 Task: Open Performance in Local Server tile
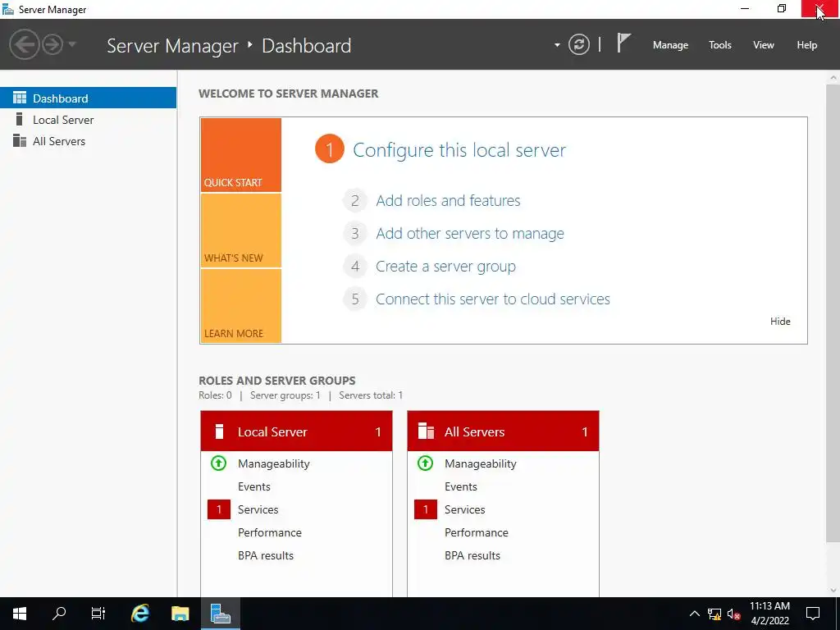click(x=269, y=532)
